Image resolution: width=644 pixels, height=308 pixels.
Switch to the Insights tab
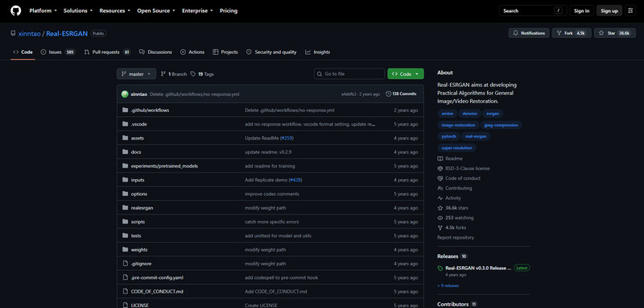[317, 52]
